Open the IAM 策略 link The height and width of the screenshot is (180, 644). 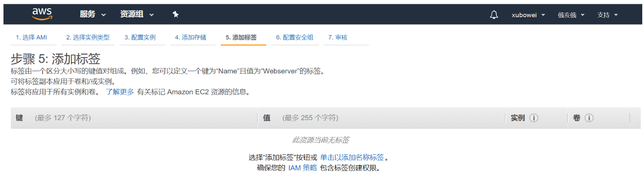[x=303, y=168]
